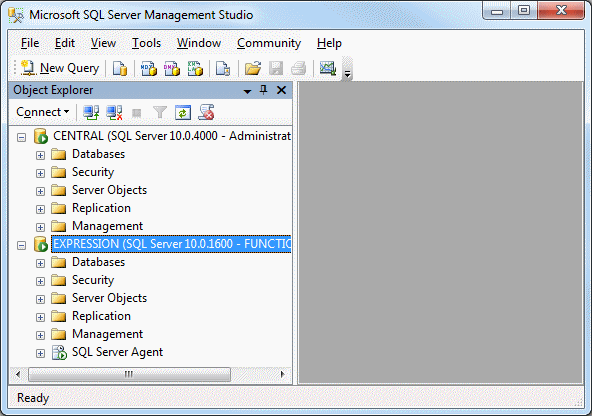This screenshot has width=592, height=416.
Task: Click the Connect Object Explorer icon
Action: [91, 112]
